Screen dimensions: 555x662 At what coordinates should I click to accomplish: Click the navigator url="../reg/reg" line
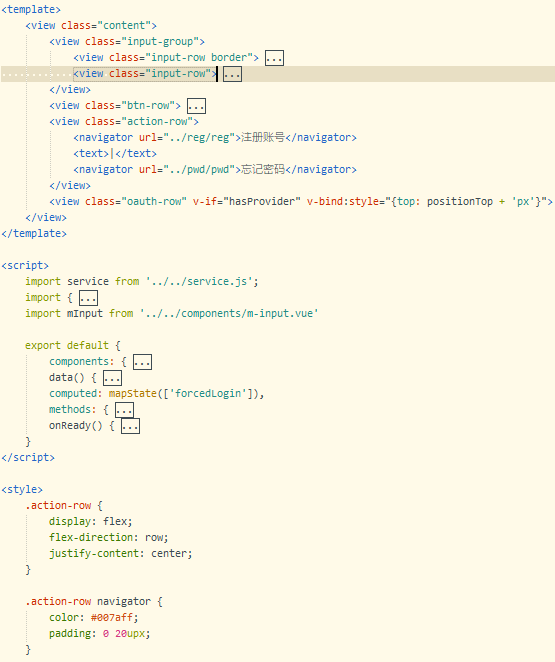pyautogui.click(x=215, y=138)
